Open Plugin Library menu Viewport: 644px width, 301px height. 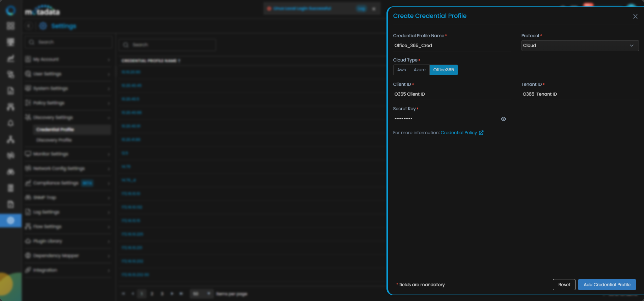tap(68, 241)
